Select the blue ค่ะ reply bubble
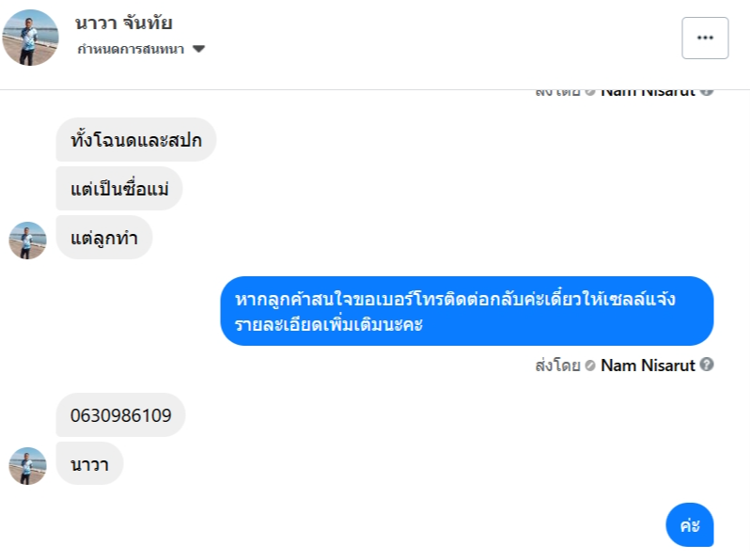The width and height of the screenshot is (750, 560). coord(690,525)
